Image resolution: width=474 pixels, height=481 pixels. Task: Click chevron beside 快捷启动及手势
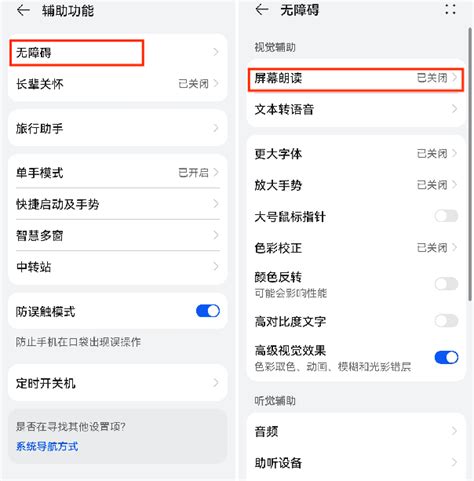coord(216,204)
